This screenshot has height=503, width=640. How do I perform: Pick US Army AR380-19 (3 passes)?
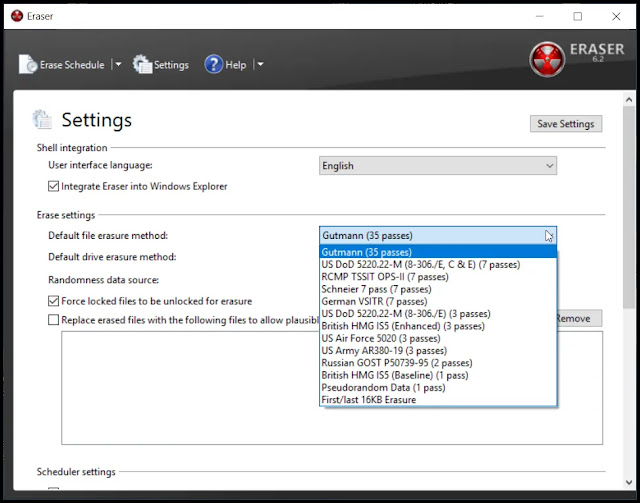[438, 350]
